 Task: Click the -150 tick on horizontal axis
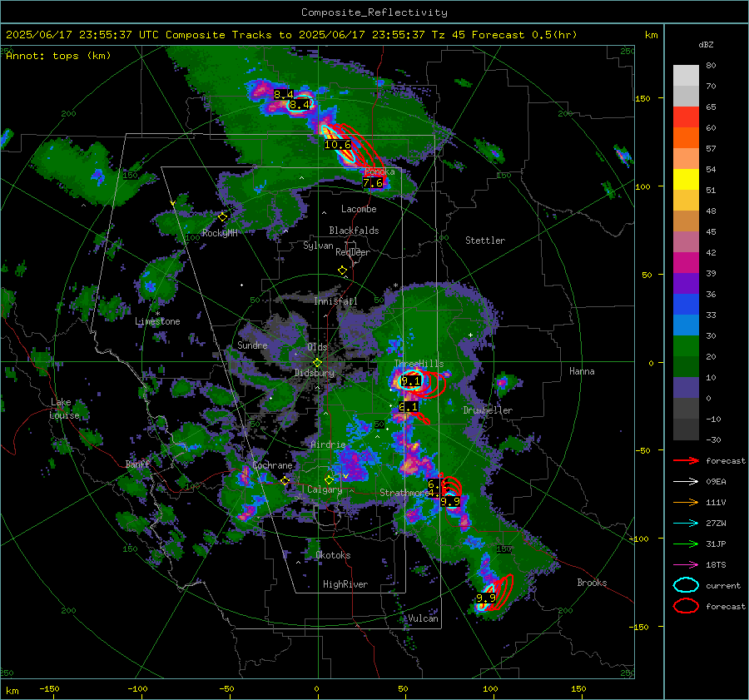(x=49, y=688)
